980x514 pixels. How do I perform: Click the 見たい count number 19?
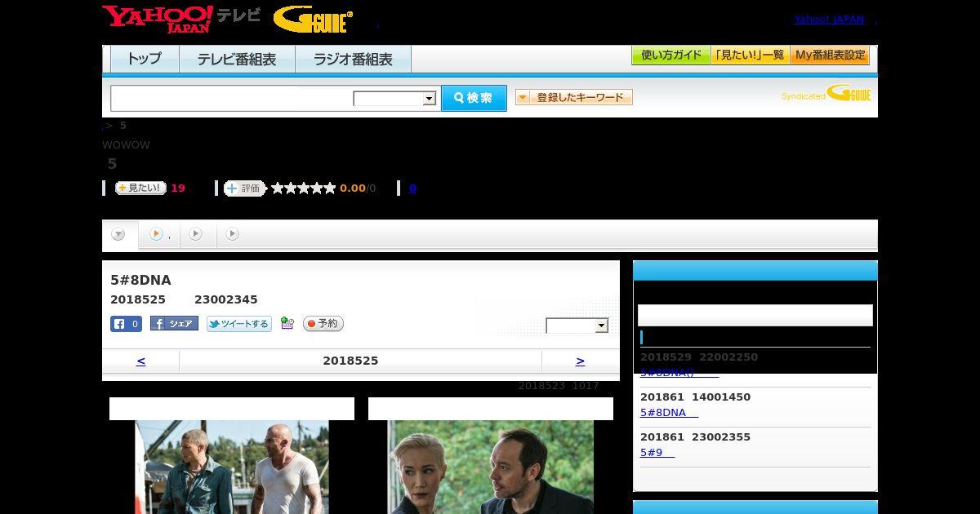coord(178,188)
